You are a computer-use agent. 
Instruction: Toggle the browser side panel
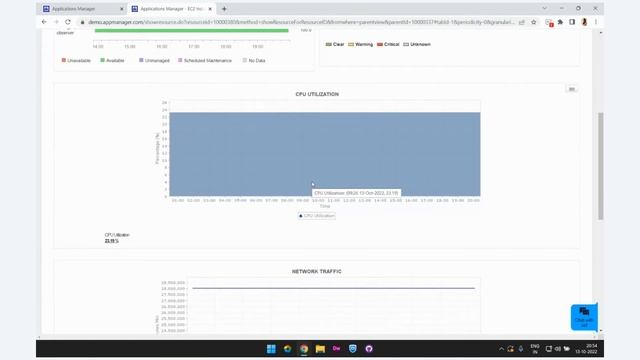[572, 22]
